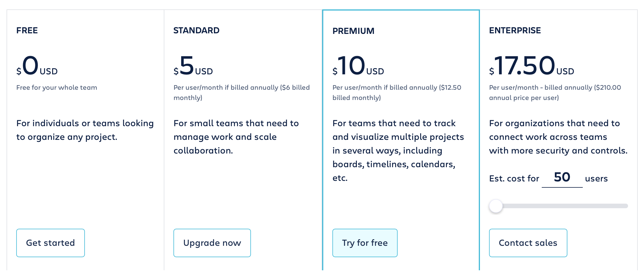Select the ENTERPRISE plan column

(515, 30)
